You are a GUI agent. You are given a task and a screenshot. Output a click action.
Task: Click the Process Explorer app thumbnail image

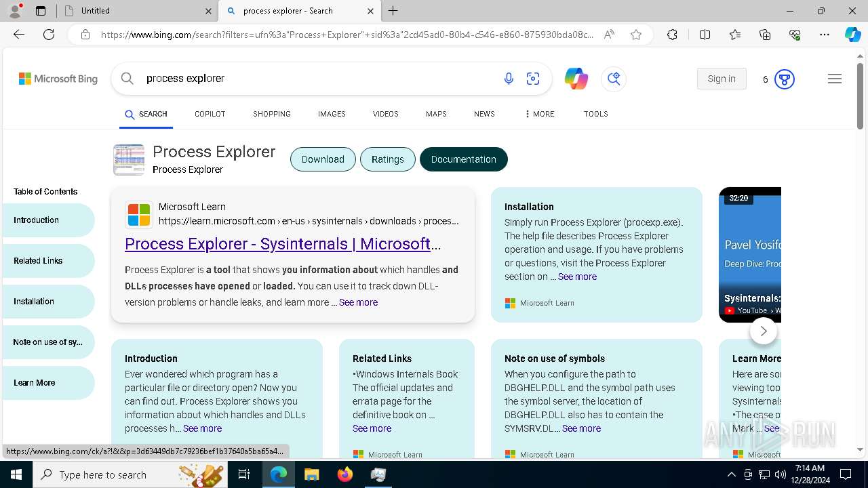coord(129,160)
